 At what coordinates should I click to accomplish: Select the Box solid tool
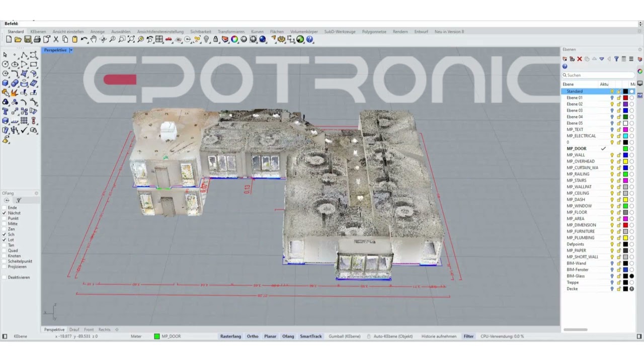(x=5, y=83)
